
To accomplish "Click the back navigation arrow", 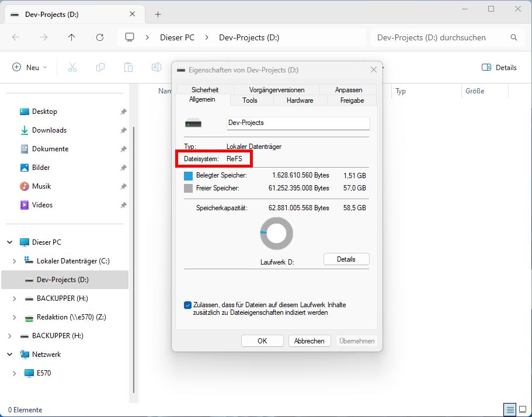I will (x=16, y=37).
